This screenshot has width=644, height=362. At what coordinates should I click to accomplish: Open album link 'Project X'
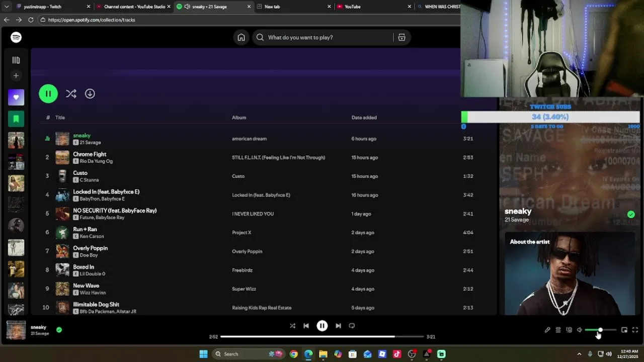click(x=242, y=233)
